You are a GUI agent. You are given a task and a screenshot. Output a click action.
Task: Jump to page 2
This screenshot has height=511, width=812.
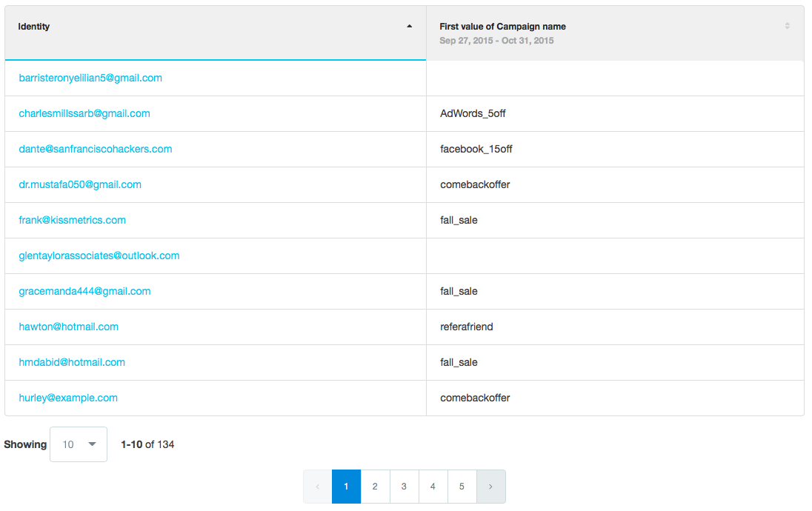375,486
